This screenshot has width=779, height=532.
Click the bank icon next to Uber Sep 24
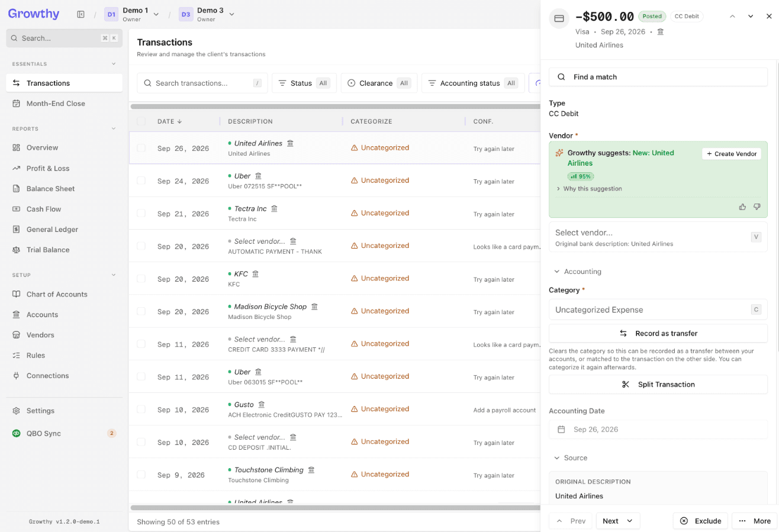pos(259,176)
